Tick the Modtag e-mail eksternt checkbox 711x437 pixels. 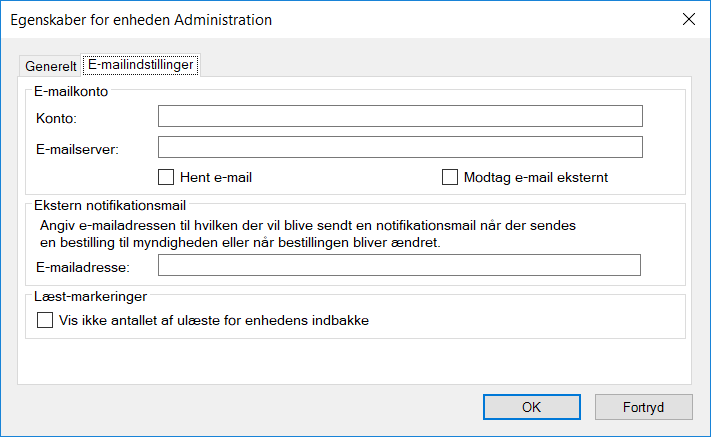click(x=450, y=178)
